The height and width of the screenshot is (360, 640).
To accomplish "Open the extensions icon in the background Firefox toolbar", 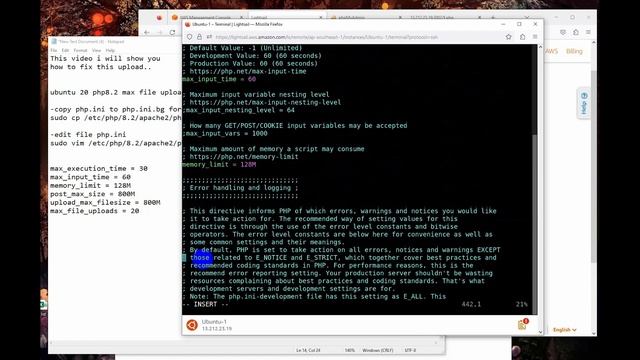I will (x=576, y=32).
